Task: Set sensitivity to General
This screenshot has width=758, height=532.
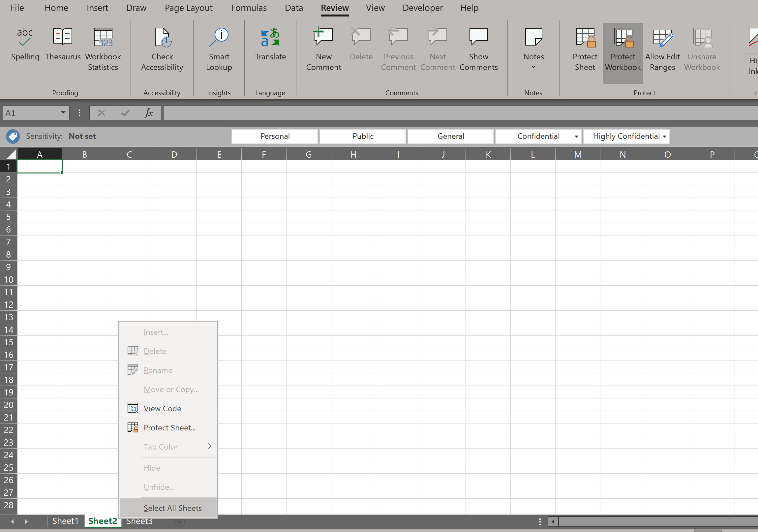Action: tap(450, 137)
